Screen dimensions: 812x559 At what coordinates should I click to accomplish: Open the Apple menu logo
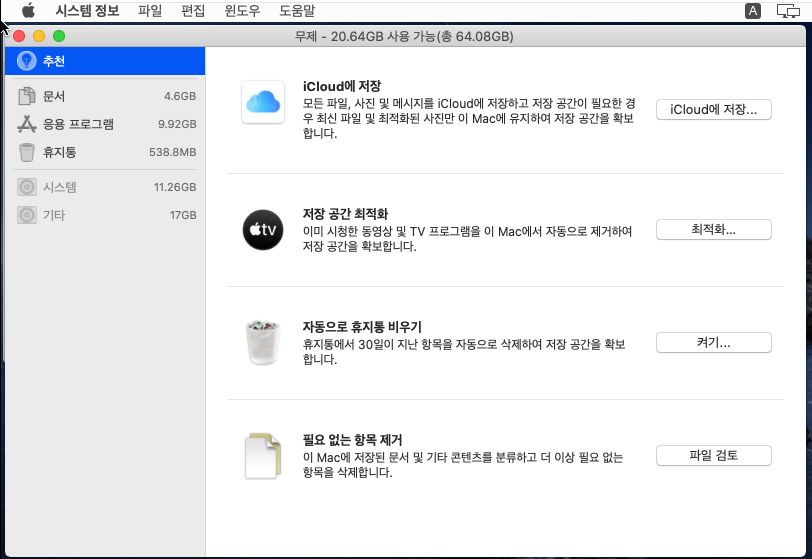tap(28, 11)
